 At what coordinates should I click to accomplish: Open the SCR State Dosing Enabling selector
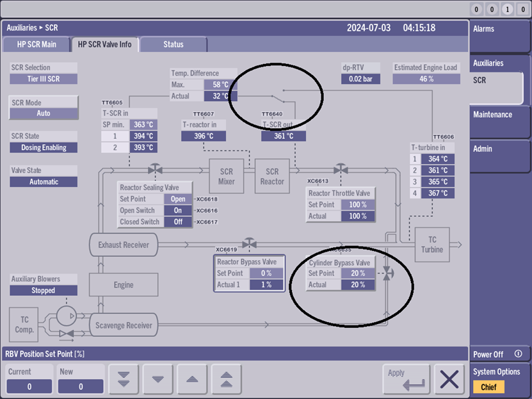(x=43, y=147)
